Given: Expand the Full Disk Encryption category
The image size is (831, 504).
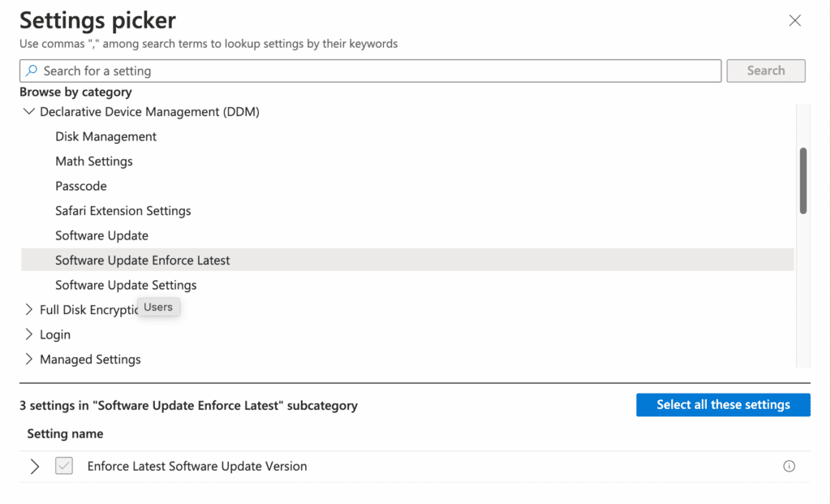Looking at the screenshot, I should click(x=29, y=309).
